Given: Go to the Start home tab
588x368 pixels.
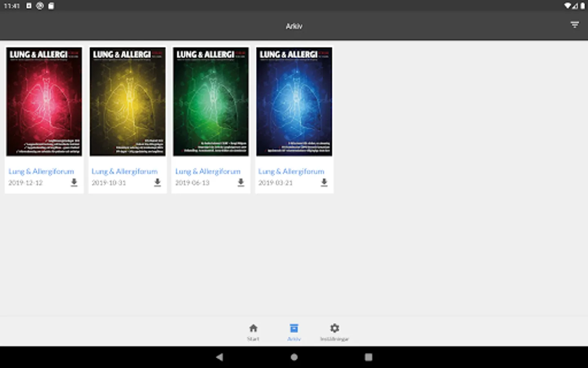Looking at the screenshot, I should click(253, 332).
